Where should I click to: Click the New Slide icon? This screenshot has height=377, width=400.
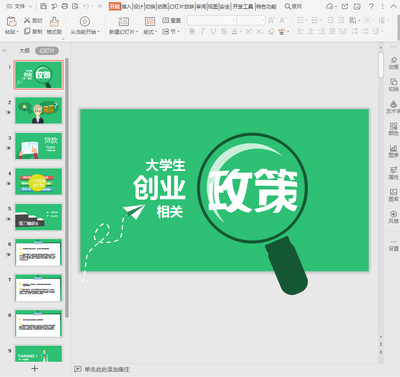click(x=124, y=22)
